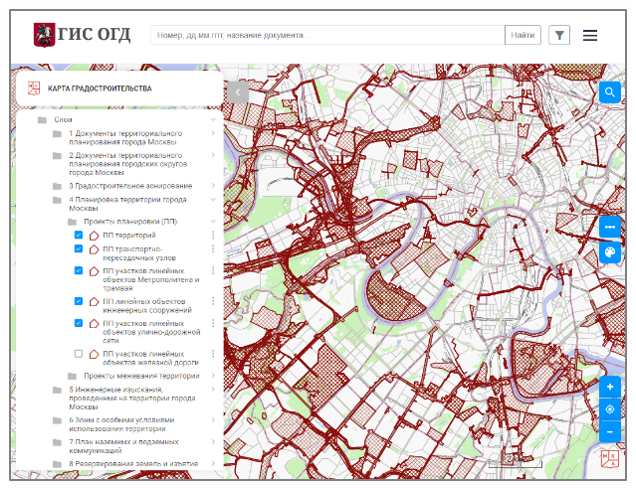Screen dimensions: 636x490
Task: Center map using the locate button
Action: click(x=610, y=409)
